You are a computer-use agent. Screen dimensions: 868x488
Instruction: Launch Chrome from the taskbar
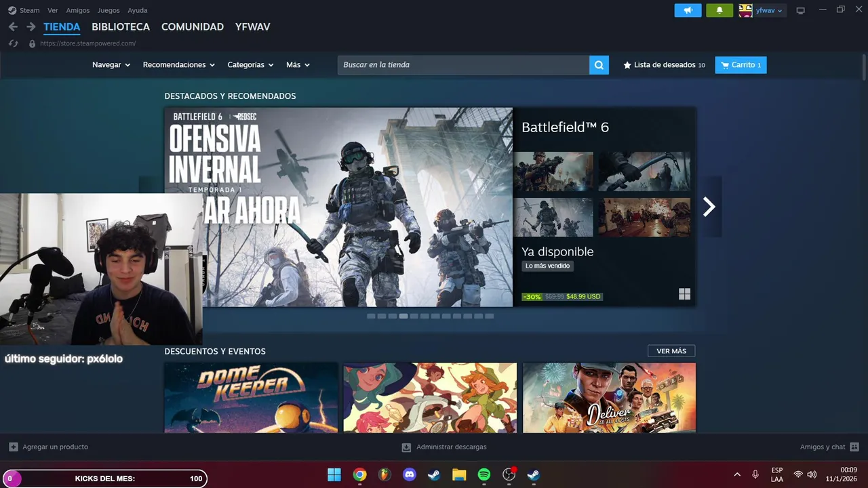coord(359,474)
